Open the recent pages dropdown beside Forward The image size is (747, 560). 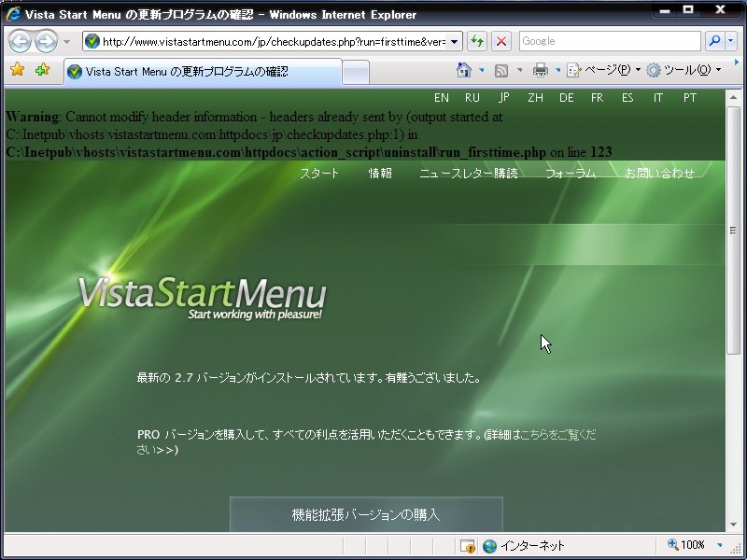point(66,42)
